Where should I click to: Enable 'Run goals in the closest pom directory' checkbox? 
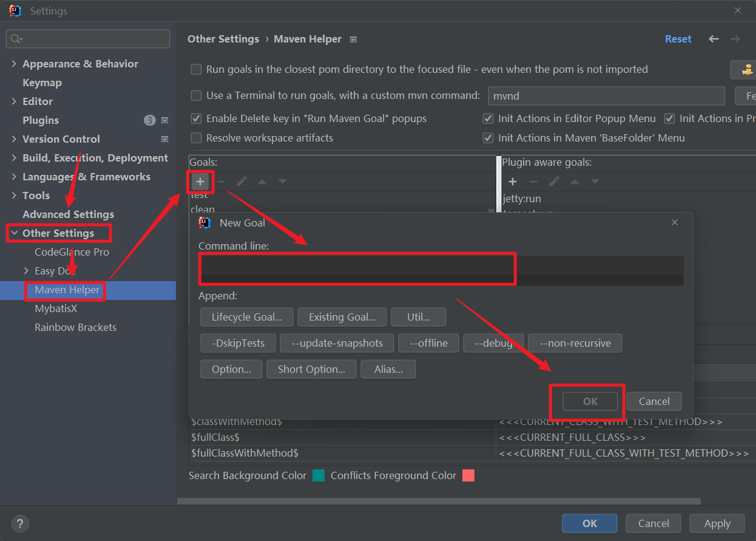click(197, 70)
